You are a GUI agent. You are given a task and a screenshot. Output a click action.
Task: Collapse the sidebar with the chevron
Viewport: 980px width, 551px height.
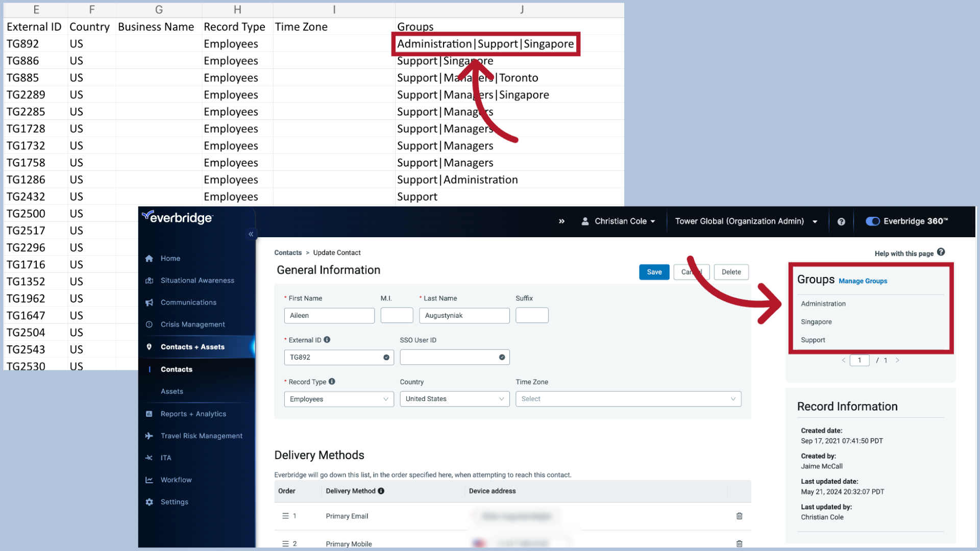tap(251, 234)
